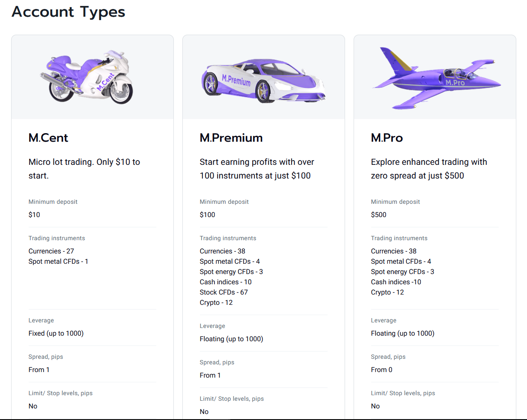Click 'From 1' spread in M.Cent card
Viewport: 527px width, 420px height.
[x=39, y=370]
